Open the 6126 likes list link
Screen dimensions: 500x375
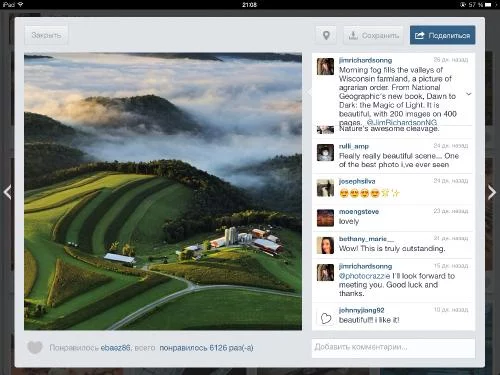pyautogui.click(x=206, y=348)
